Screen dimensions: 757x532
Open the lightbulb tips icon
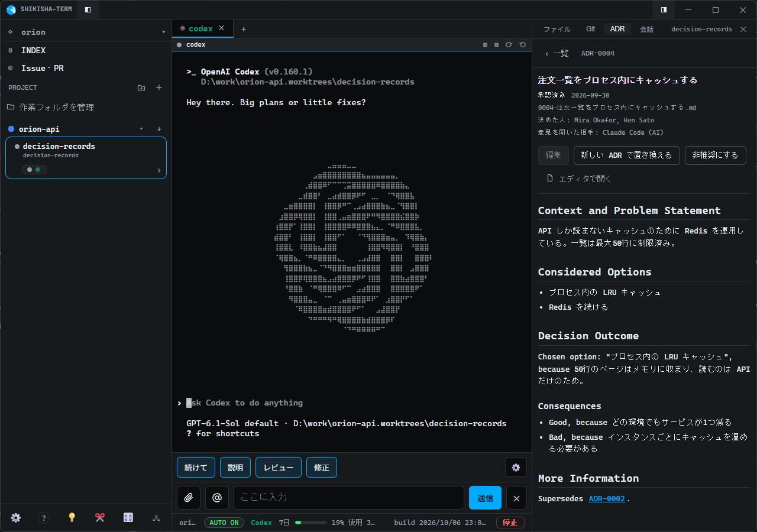coord(72,517)
